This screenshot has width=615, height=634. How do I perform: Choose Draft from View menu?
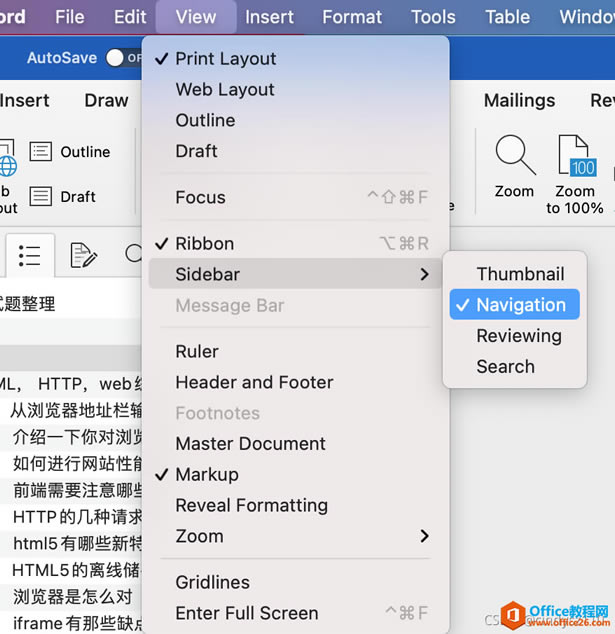[x=295, y=151]
